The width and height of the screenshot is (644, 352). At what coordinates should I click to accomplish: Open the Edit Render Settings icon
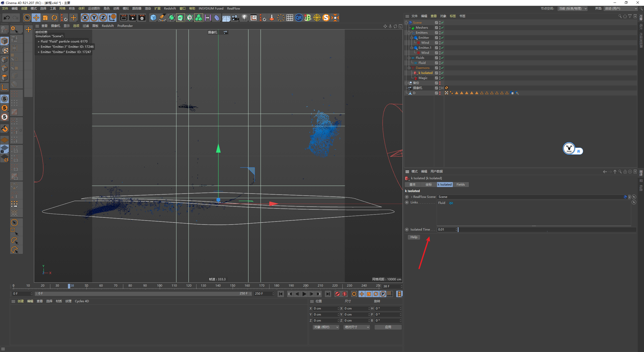[142, 18]
